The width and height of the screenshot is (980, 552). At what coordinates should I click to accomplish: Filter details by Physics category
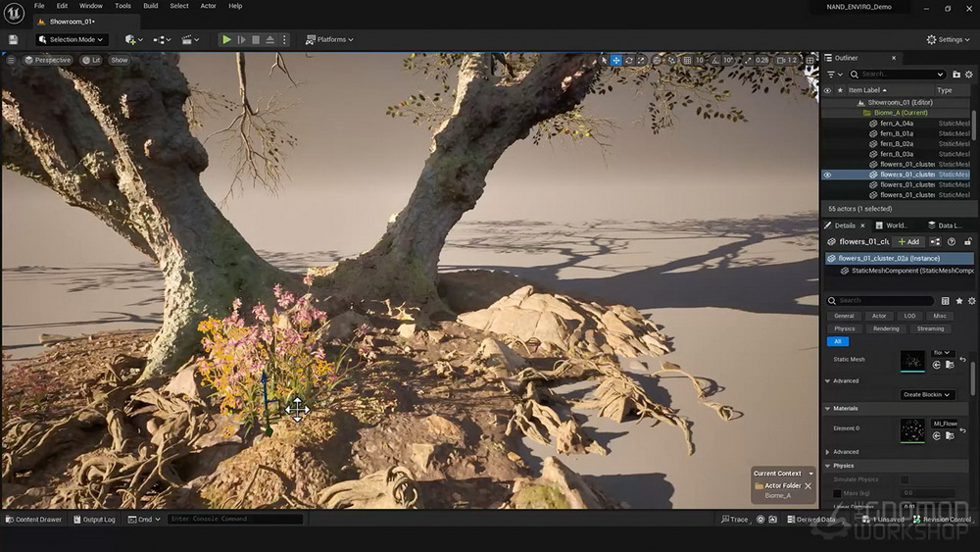(844, 328)
